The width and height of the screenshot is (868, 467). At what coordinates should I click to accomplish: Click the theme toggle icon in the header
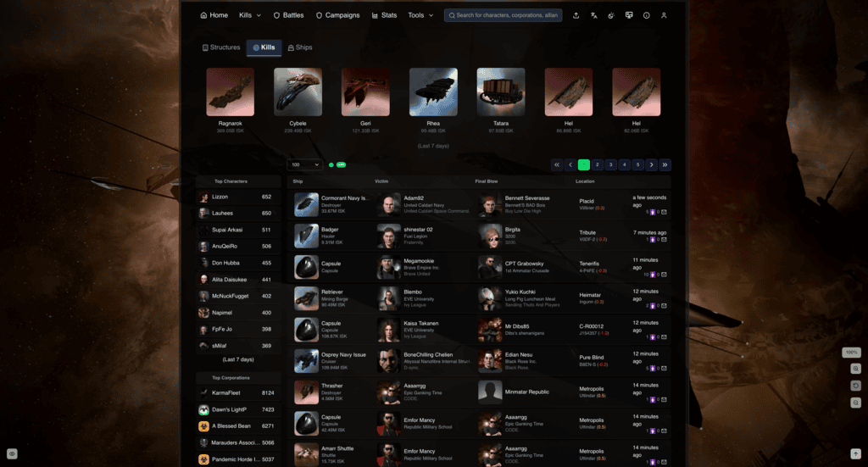(x=611, y=15)
